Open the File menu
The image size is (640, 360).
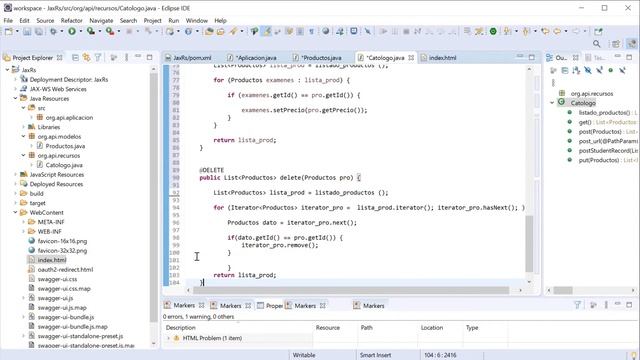coord(8,20)
